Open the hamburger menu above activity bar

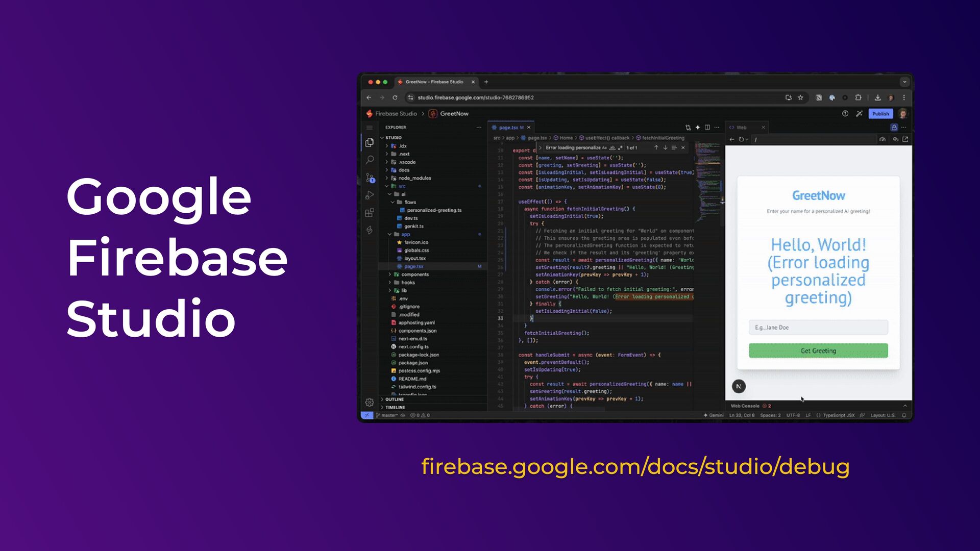pyautogui.click(x=370, y=128)
